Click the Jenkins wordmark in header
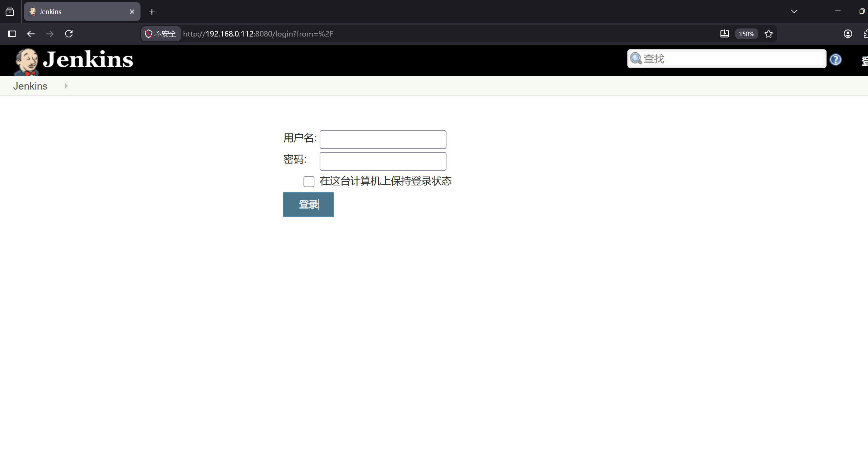Screen dimensions: 868x466 [x=88, y=59]
